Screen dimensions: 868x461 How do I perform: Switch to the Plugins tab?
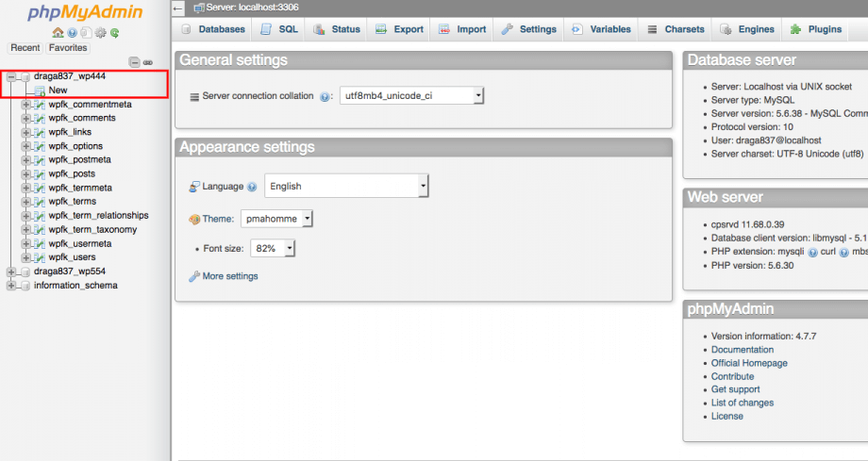pyautogui.click(x=816, y=29)
